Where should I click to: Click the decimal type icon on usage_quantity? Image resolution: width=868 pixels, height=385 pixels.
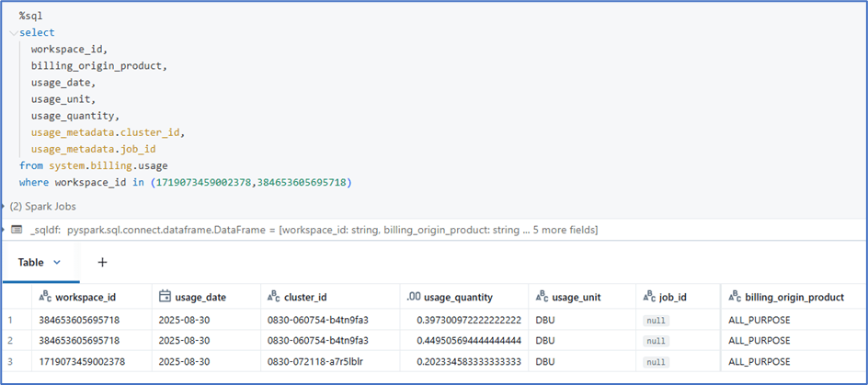[x=413, y=298]
